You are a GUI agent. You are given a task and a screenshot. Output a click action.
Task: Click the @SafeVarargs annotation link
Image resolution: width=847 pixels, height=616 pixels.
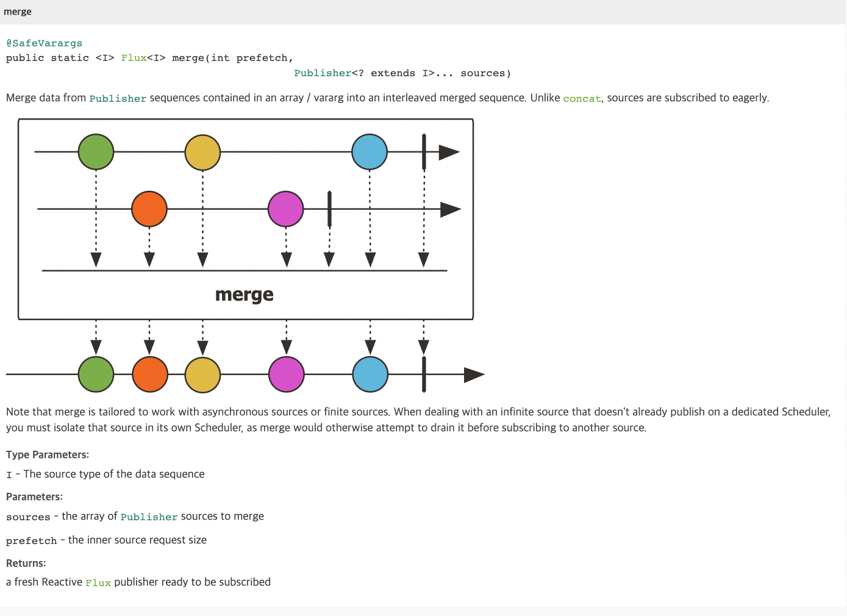pos(44,43)
